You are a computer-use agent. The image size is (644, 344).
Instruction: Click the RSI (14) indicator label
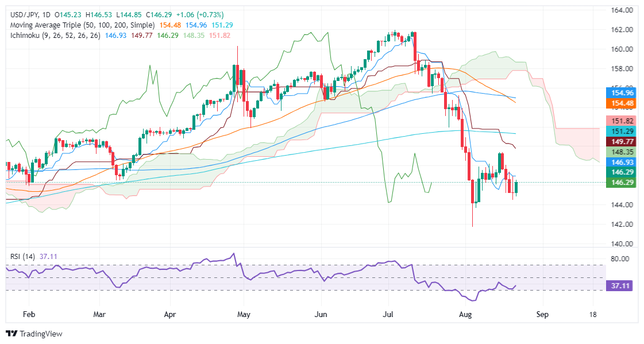pyautogui.click(x=22, y=257)
